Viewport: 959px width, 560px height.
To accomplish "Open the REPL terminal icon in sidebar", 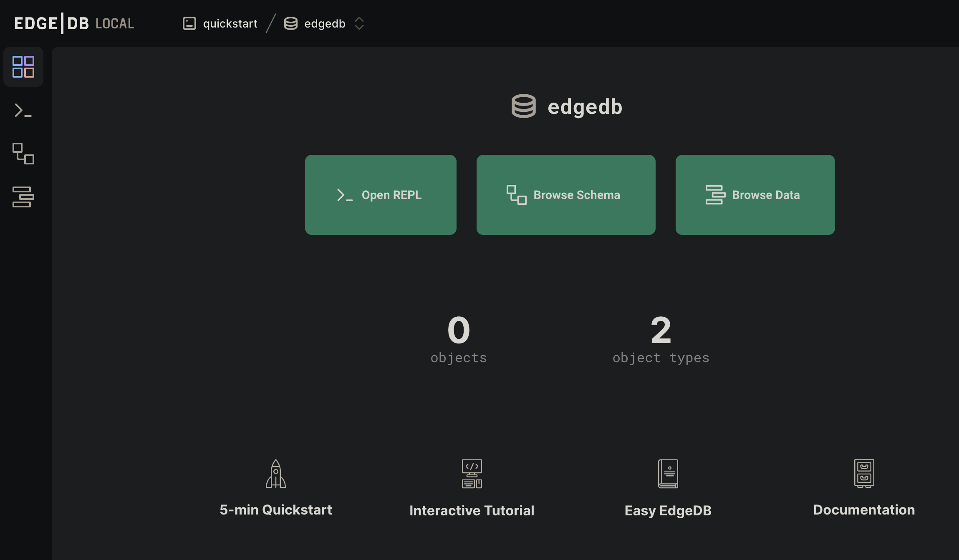I will (x=23, y=111).
